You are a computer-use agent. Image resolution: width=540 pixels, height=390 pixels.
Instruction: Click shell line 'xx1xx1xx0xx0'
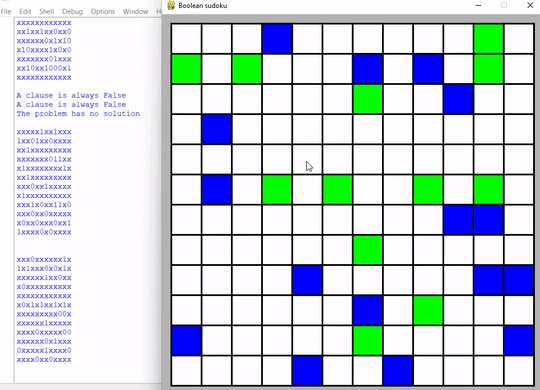[x=44, y=32]
